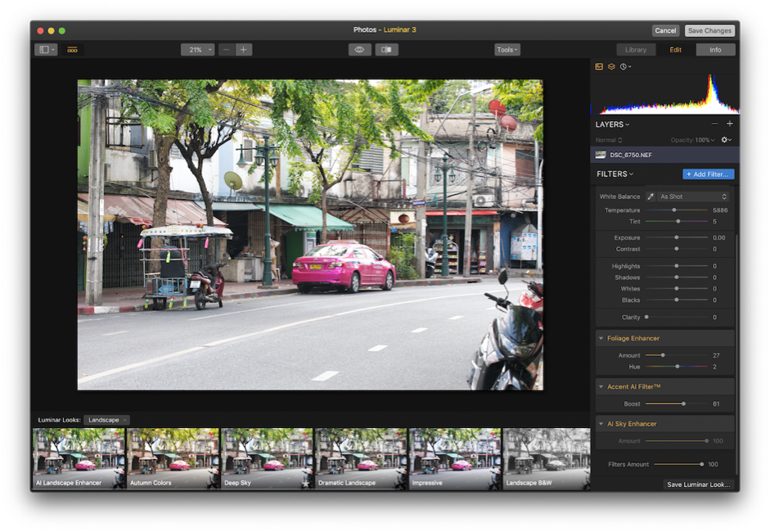Viewport: 770px width, 532px height.
Task: Adjust the Highlights slider
Action: pos(676,266)
